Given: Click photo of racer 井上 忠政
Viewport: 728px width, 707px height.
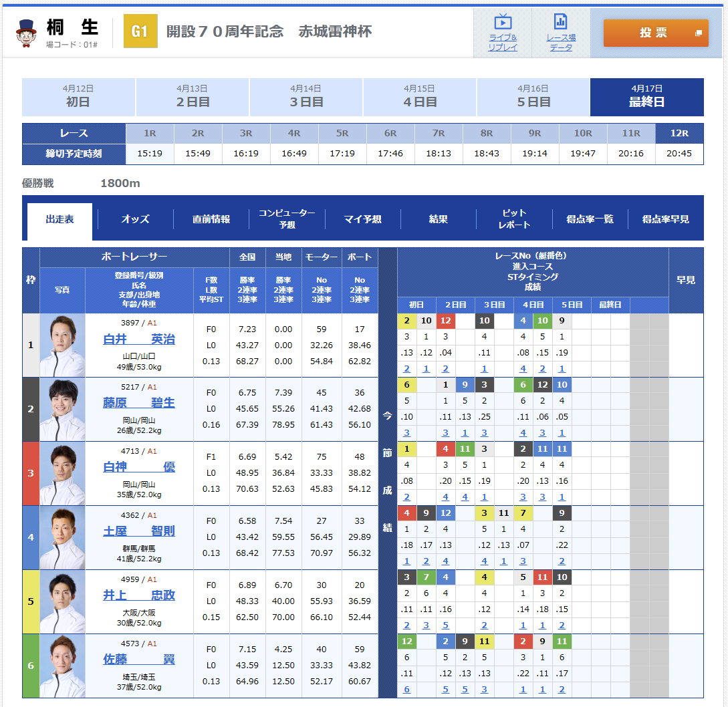Looking at the screenshot, I should coord(63,601).
